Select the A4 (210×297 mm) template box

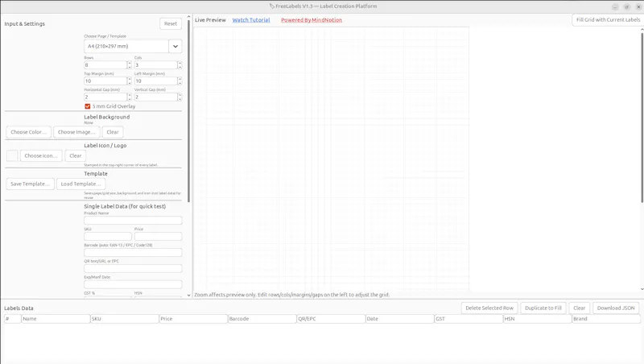coord(126,47)
